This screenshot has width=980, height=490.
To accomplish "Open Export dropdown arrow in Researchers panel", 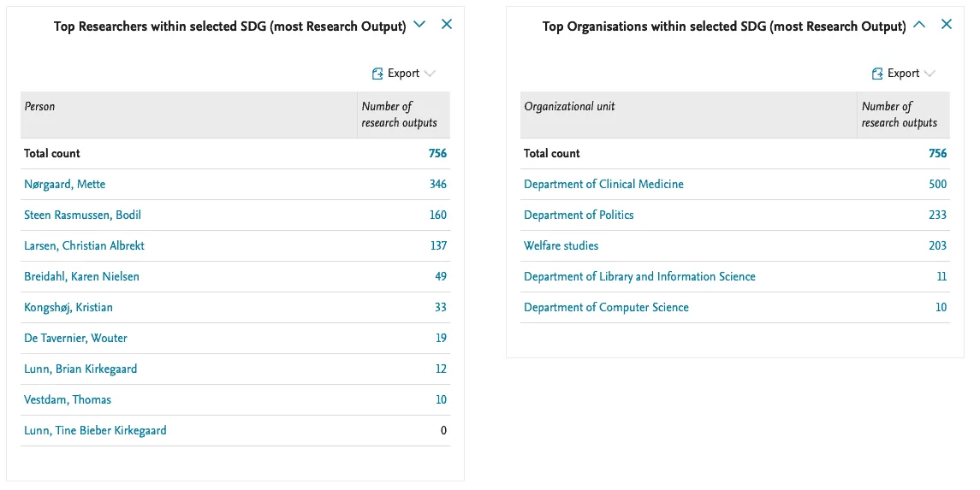I will tap(430, 74).
